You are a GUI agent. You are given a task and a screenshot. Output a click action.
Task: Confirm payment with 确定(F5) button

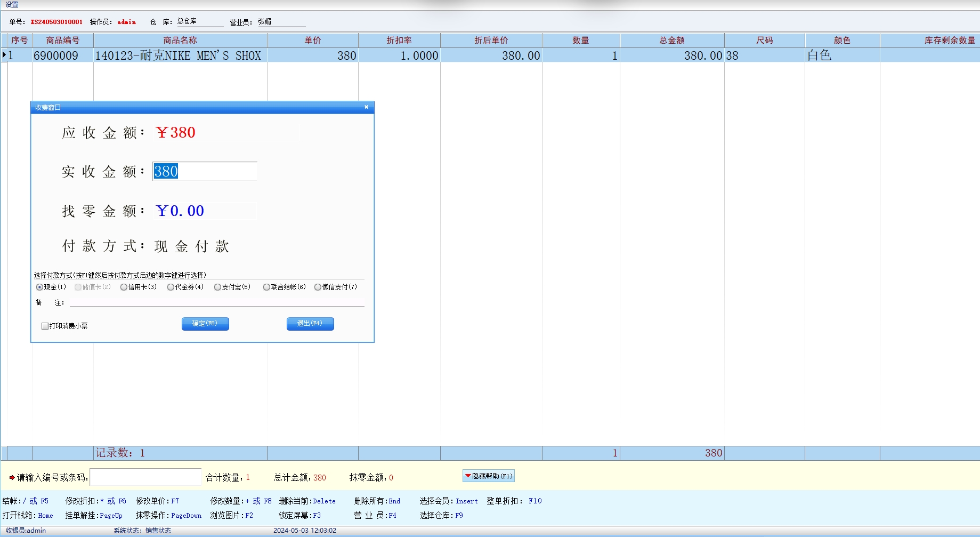pyautogui.click(x=205, y=324)
